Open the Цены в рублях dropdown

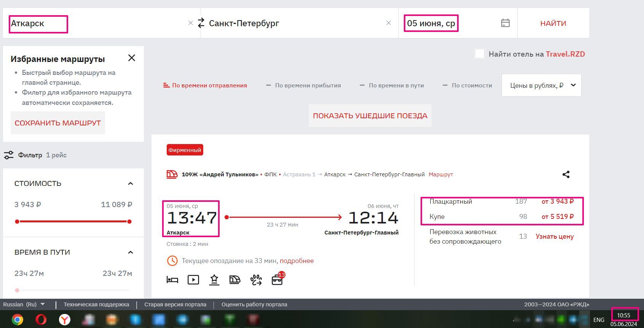tap(542, 85)
